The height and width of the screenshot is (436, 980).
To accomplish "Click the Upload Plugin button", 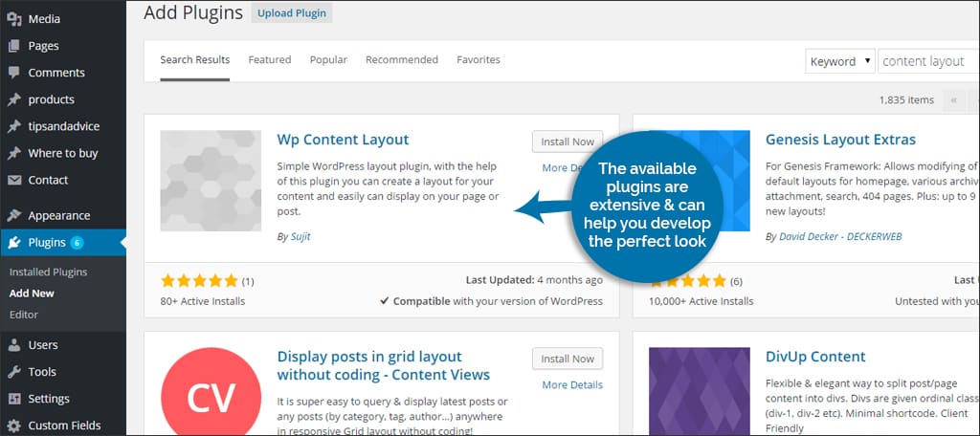I will 292,13.
